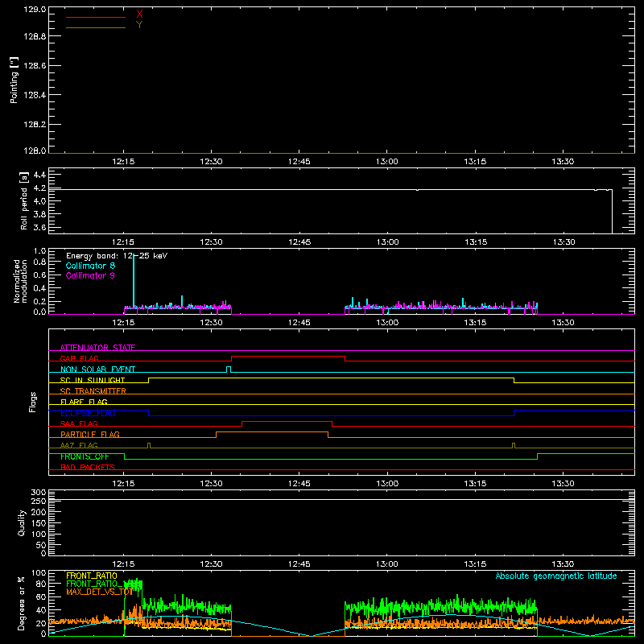Select the red X legend line sample

coord(96,17)
